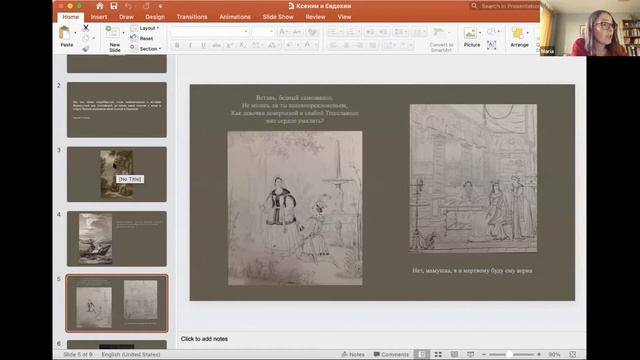Open the font size combo box

coord(262,31)
